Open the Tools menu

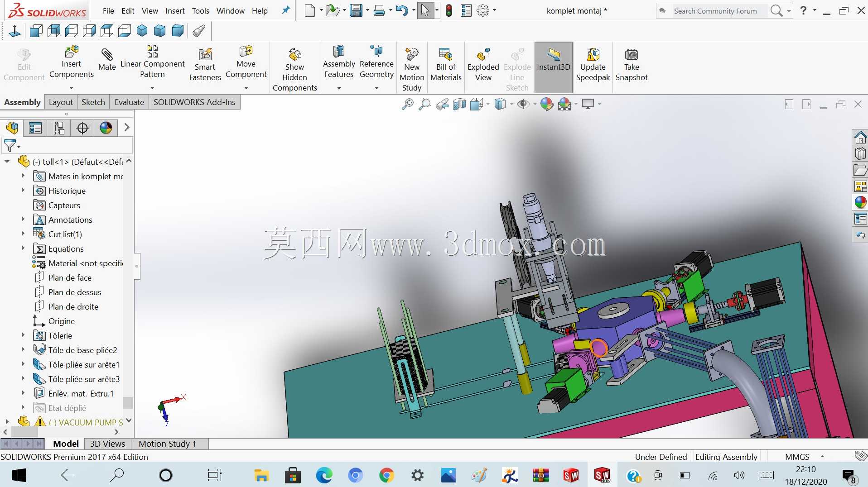[200, 11]
